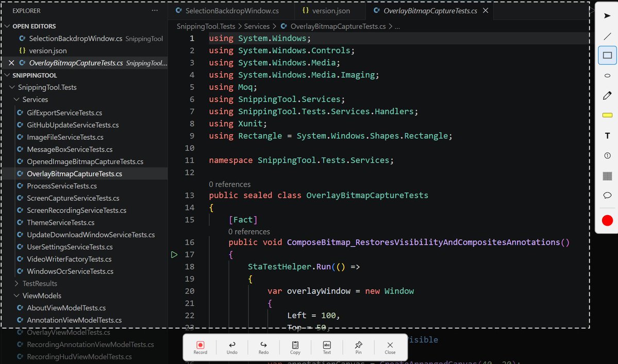Open the 0 references lens above ComposeBitmap method

249,231
